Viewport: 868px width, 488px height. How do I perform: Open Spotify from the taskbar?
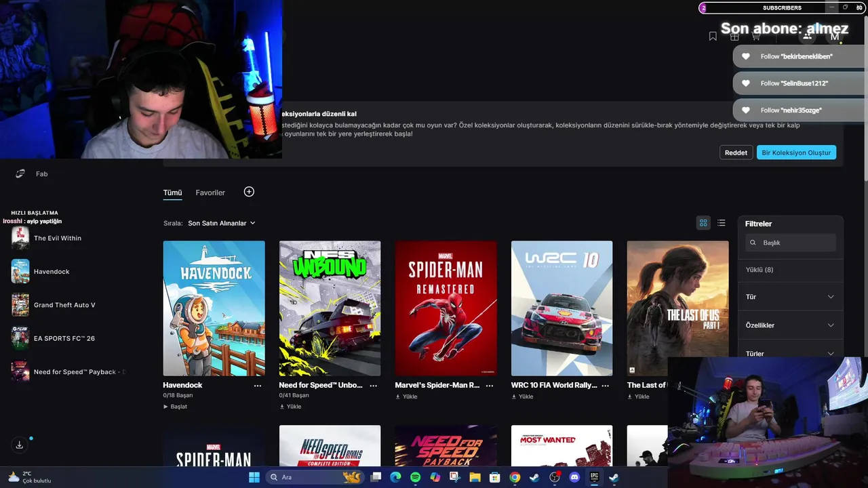(415, 477)
